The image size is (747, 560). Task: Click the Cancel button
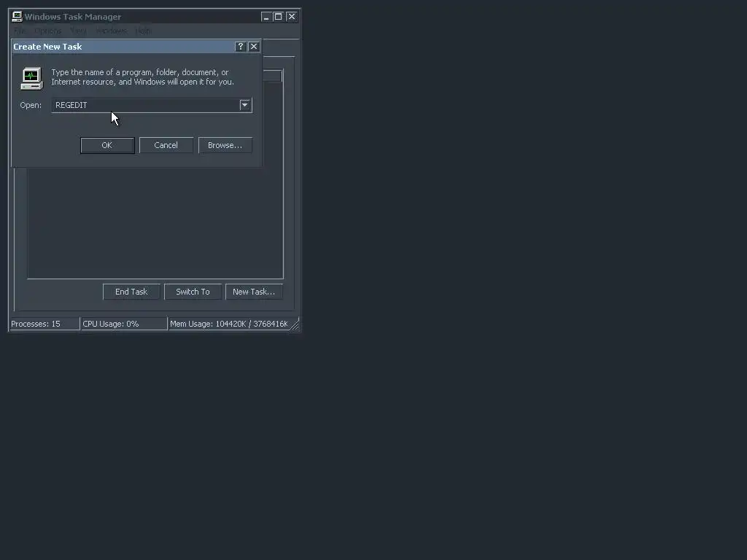click(x=166, y=145)
